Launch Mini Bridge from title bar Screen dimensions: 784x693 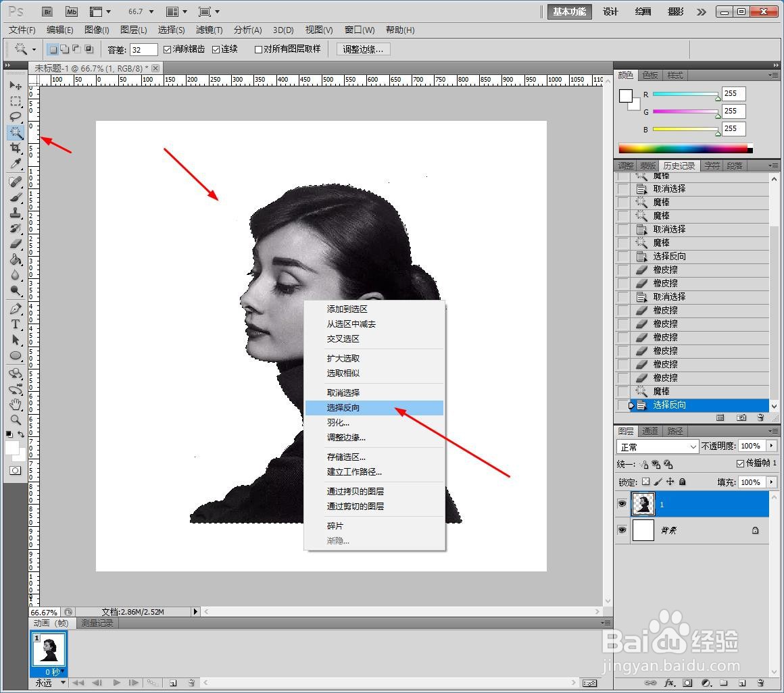(x=72, y=11)
